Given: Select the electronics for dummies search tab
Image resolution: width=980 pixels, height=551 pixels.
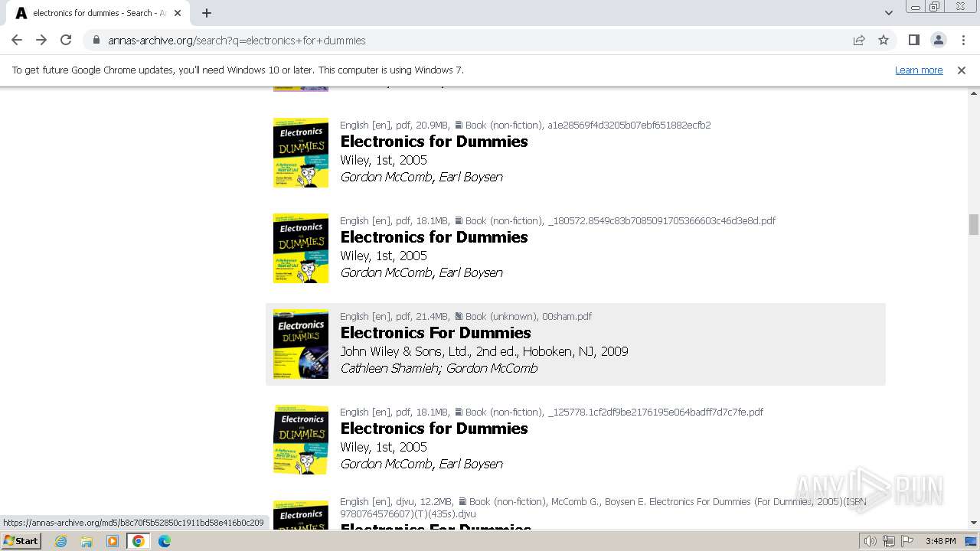Looking at the screenshot, I should 98,13.
